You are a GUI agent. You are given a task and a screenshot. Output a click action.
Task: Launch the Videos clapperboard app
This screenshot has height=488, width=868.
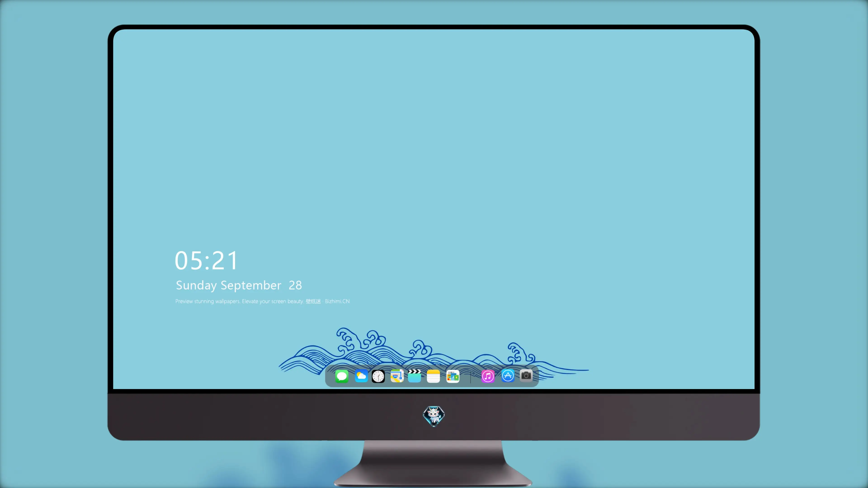tap(415, 376)
